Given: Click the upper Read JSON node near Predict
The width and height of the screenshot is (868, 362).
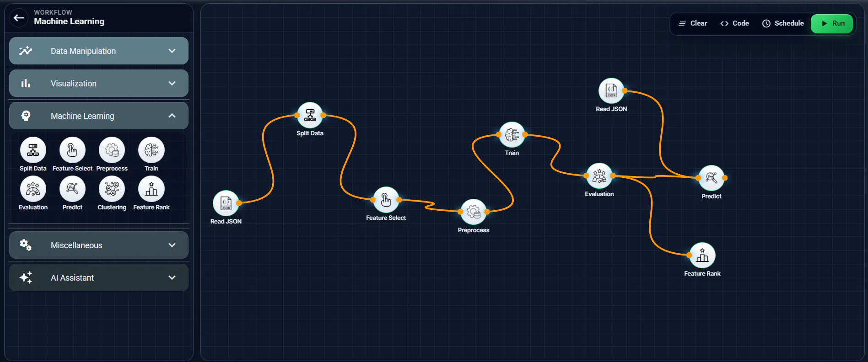Looking at the screenshot, I should click(611, 90).
